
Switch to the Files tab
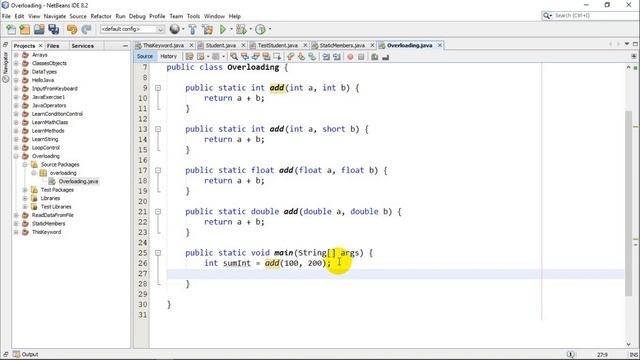pos(53,46)
